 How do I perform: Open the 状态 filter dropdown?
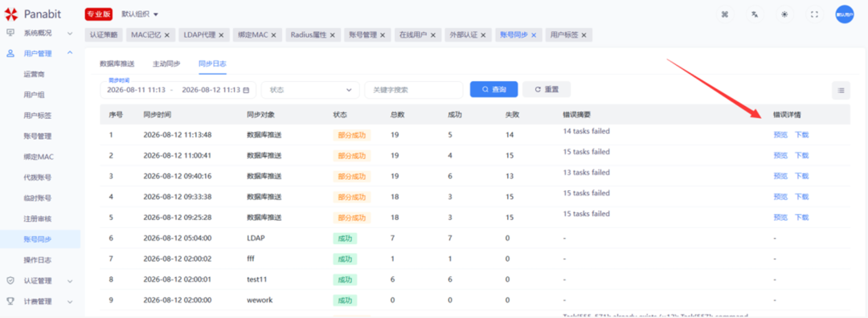click(x=310, y=90)
